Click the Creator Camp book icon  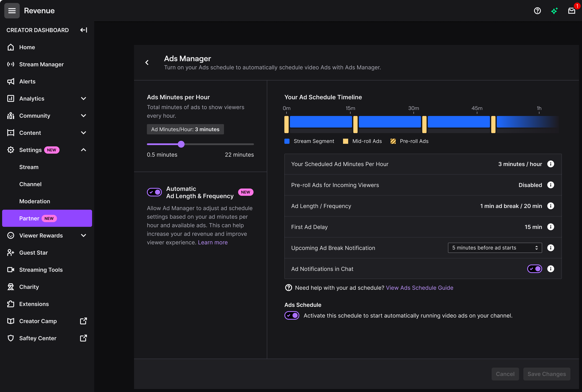[10, 321]
